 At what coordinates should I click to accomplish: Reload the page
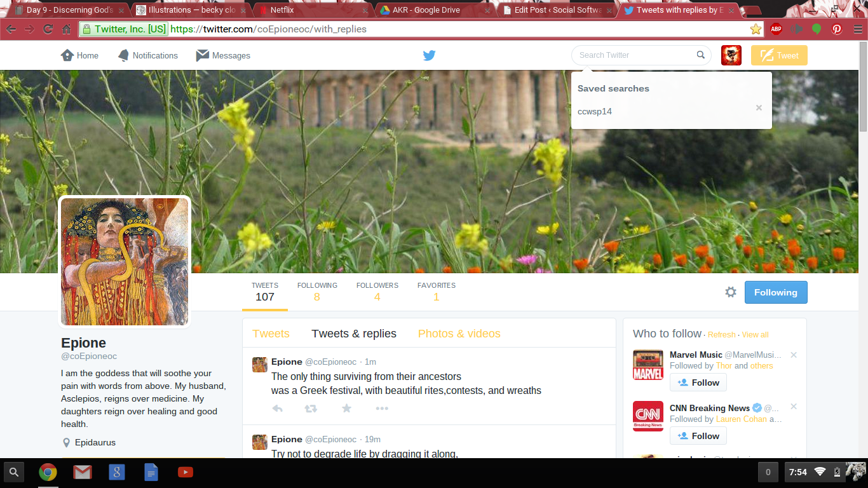[48, 29]
